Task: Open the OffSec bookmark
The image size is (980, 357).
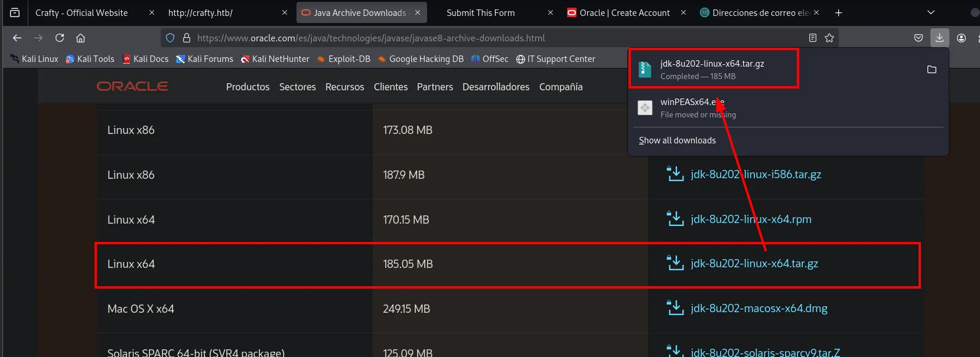Action: 490,59
